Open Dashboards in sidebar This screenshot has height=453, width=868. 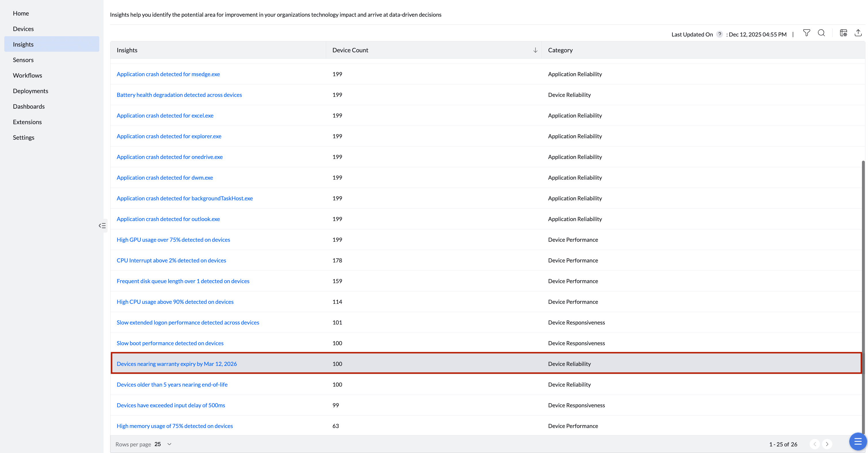(29, 106)
